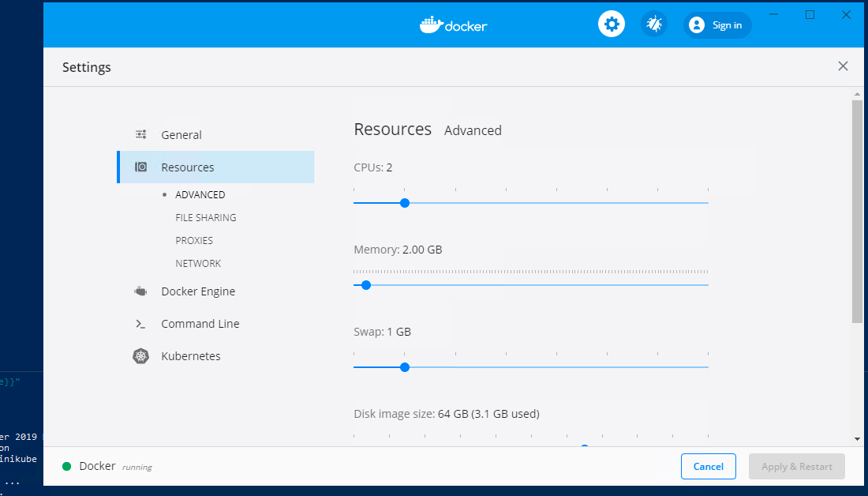Click the scrollbar down arrow

click(x=857, y=439)
